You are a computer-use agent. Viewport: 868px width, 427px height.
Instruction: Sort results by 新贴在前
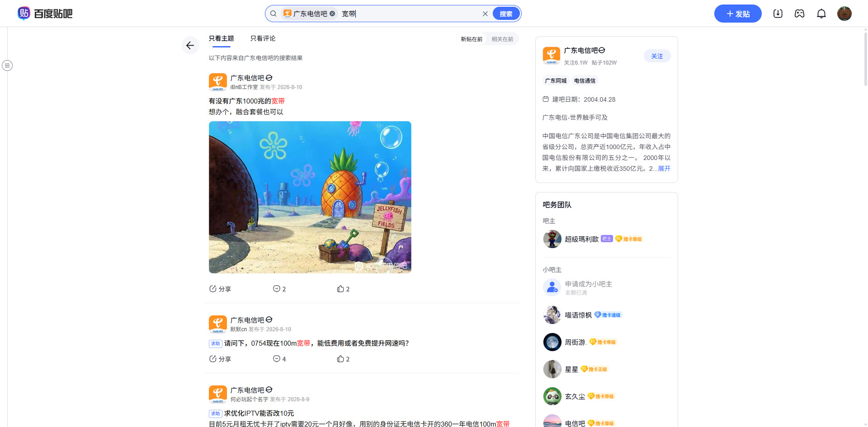(x=472, y=39)
